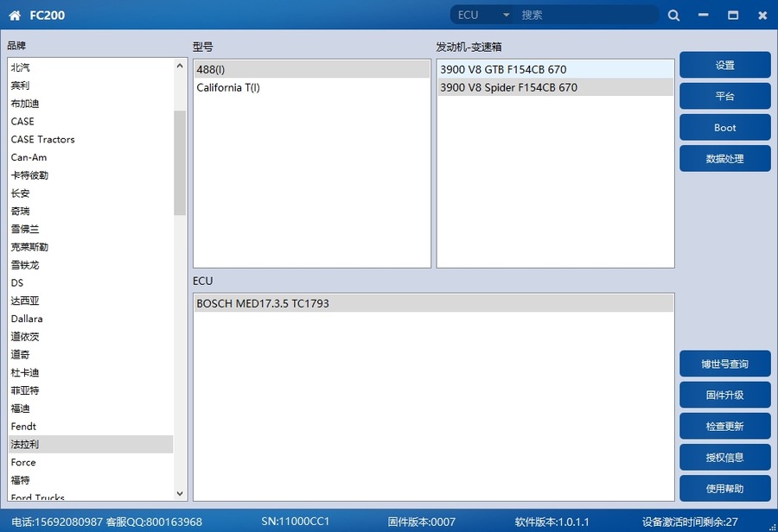Select model 488(I)

click(311, 69)
